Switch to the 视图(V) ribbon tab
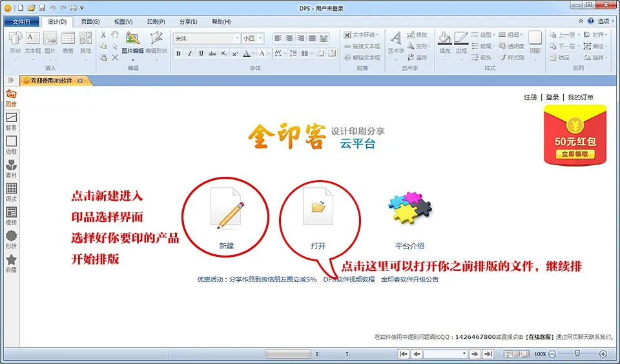 [123, 22]
